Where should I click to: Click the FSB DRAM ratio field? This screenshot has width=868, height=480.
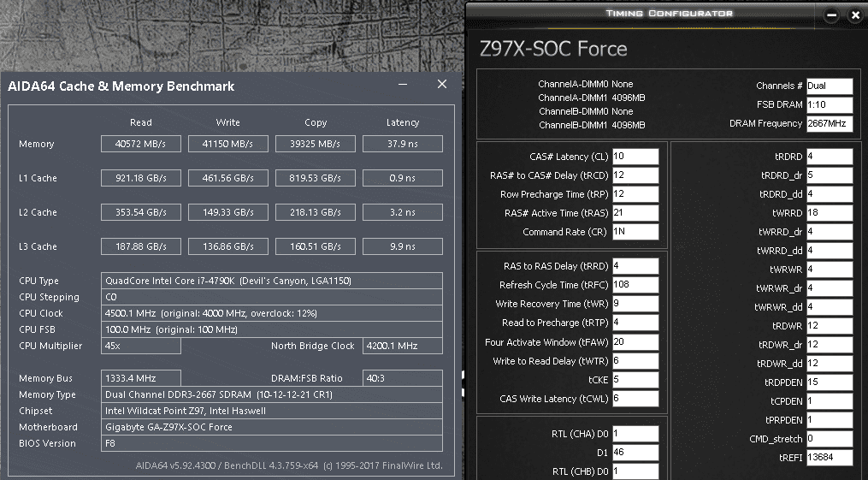click(830, 104)
